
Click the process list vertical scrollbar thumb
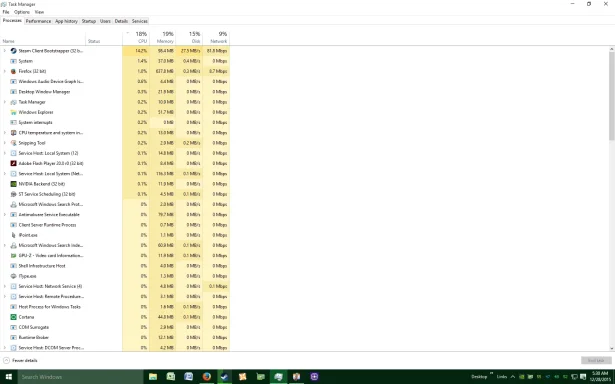[x=611, y=96]
